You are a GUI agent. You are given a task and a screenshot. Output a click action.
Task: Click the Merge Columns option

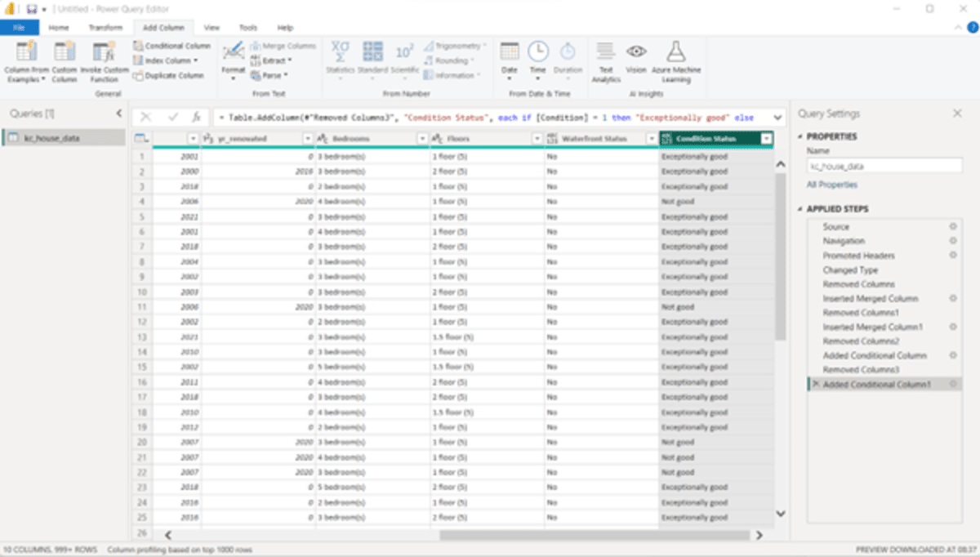[x=283, y=46]
